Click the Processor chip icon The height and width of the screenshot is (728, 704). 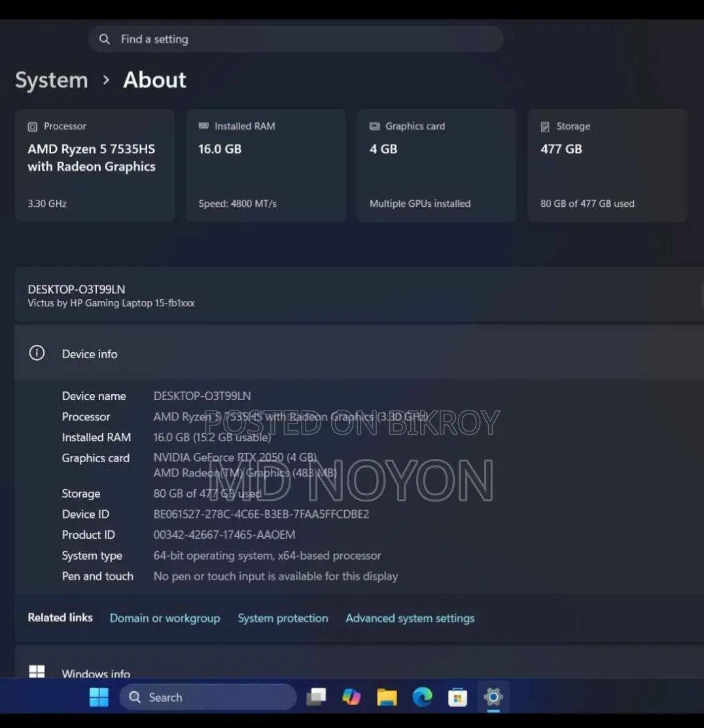(33, 126)
